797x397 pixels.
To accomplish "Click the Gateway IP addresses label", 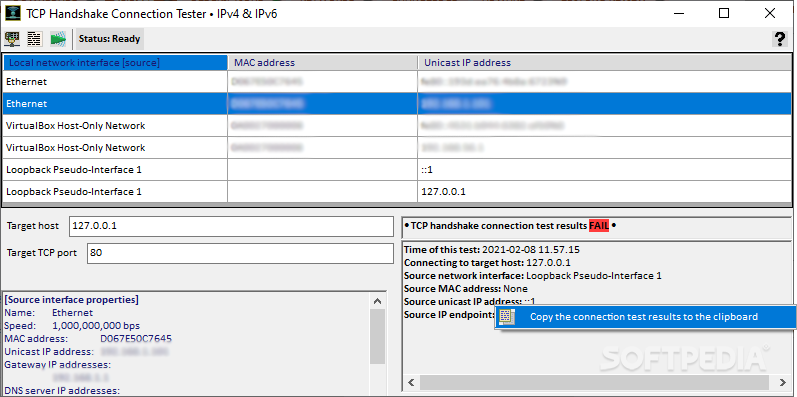I will (57, 364).
